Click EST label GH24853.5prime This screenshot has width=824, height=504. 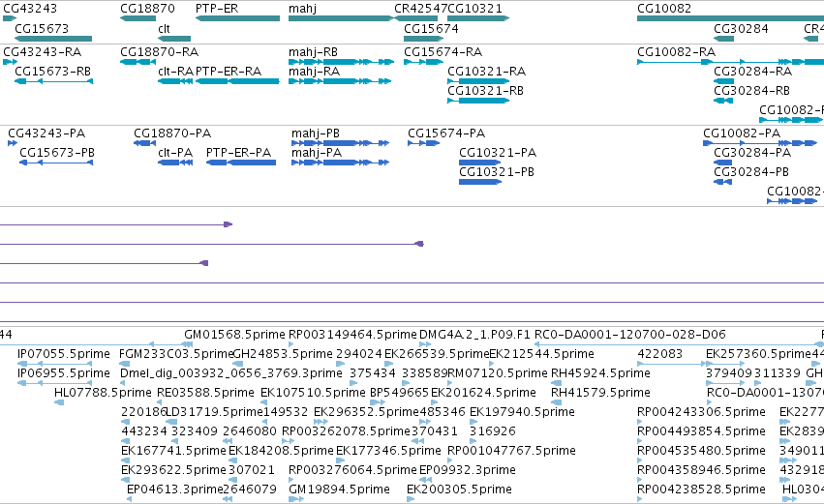(283, 354)
